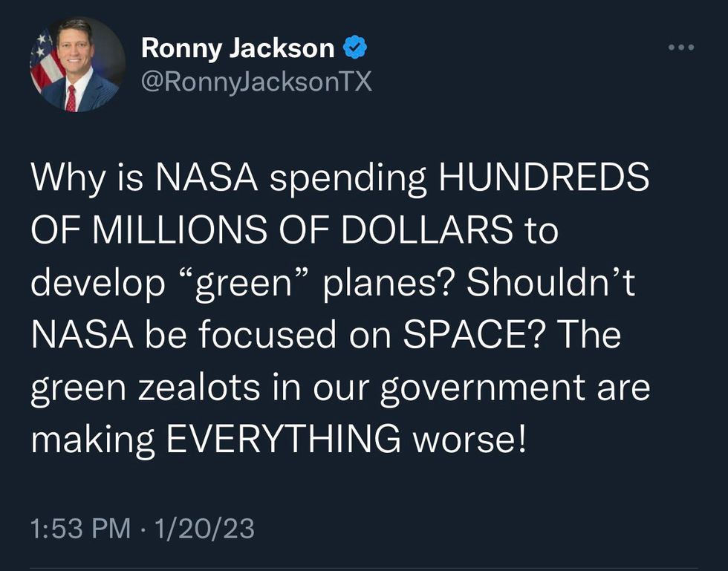This screenshot has width=728, height=571.
Task: Open Ronny Jackson's profile picture
Action: point(77,64)
